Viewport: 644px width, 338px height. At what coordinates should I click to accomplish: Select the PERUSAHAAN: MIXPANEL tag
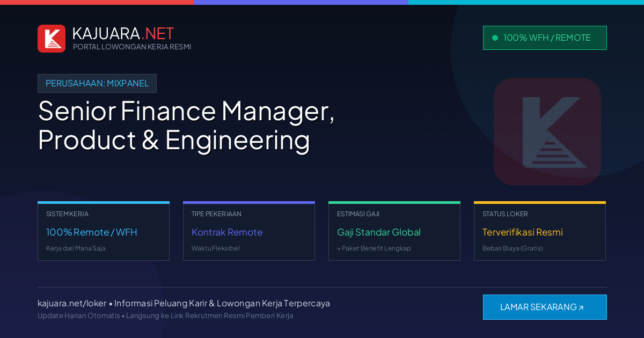coord(97,83)
